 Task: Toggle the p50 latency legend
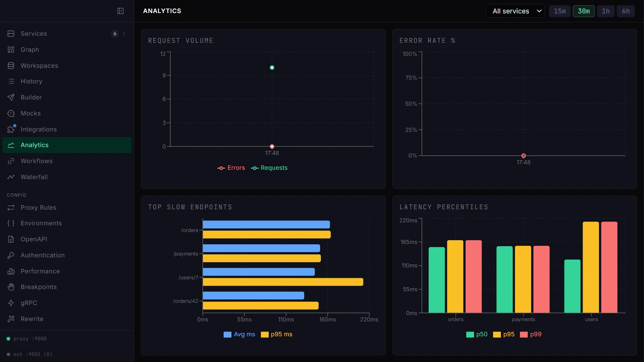coord(477,334)
